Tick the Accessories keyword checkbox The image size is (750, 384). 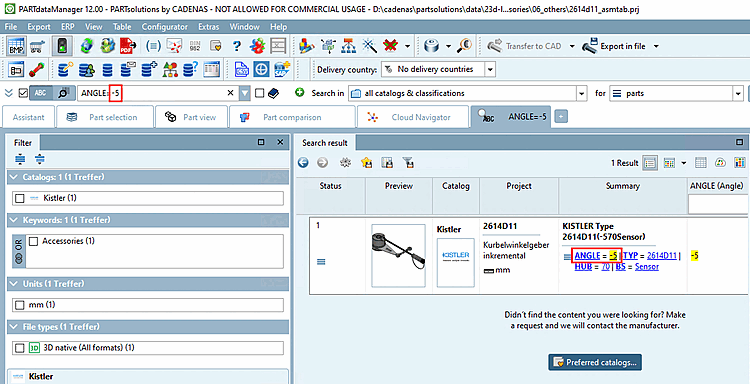(33, 241)
